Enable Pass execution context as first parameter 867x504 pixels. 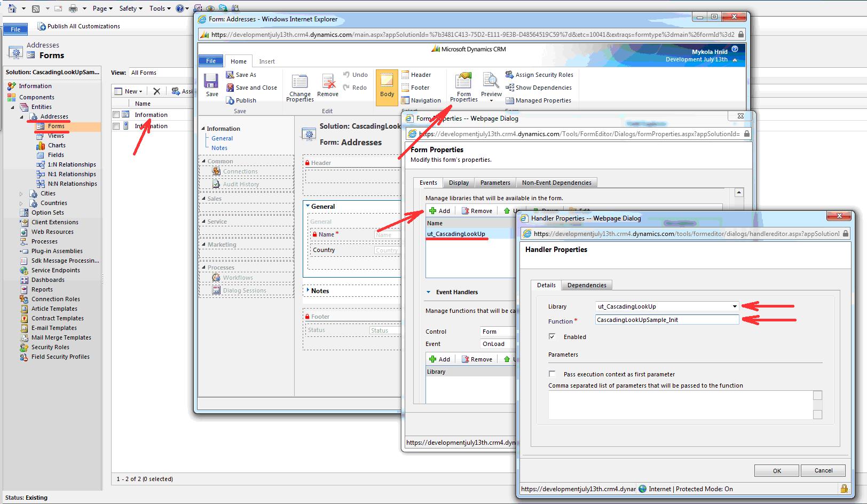tap(553, 374)
